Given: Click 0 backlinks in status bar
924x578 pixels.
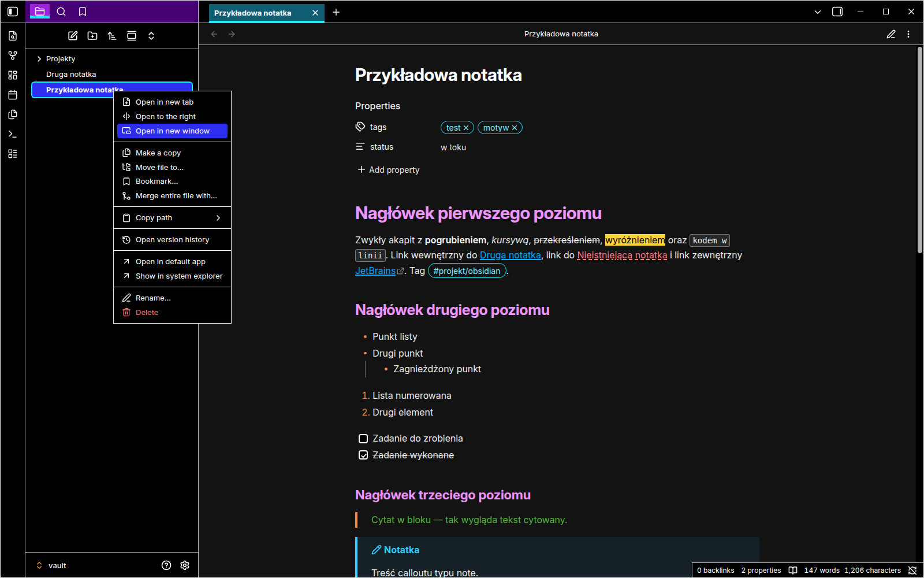Looking at the screenshot, I should 716,570.
